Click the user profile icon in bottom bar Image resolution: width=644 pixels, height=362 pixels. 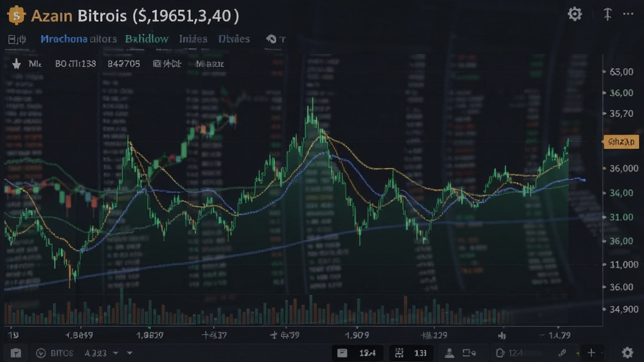[x=449, y=353]
